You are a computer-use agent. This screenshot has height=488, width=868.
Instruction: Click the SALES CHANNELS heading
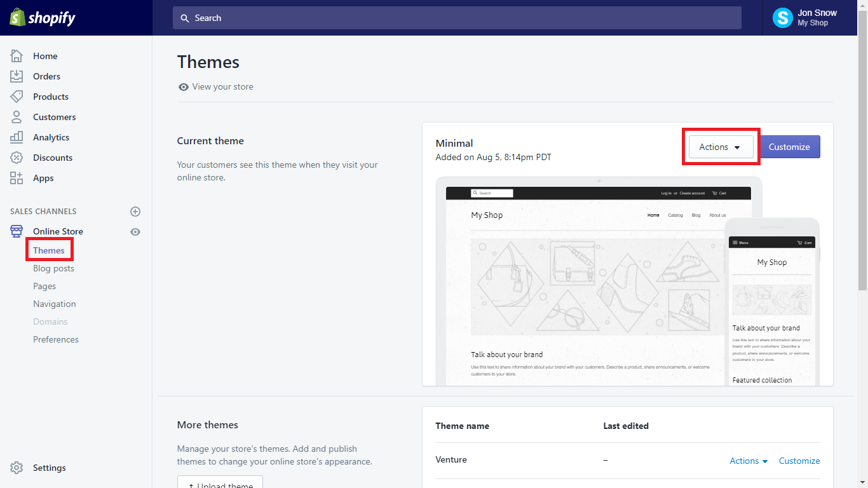pyautogui.click(x=43, y=212)
